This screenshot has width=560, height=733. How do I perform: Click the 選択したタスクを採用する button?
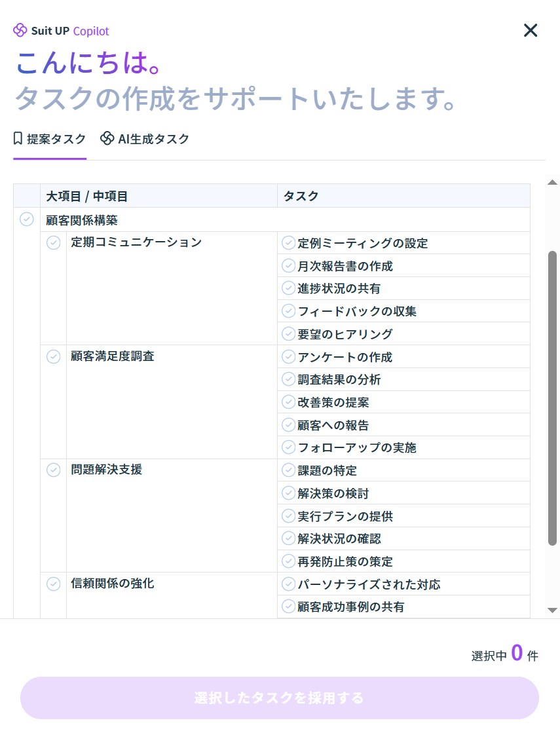point(279,698)
